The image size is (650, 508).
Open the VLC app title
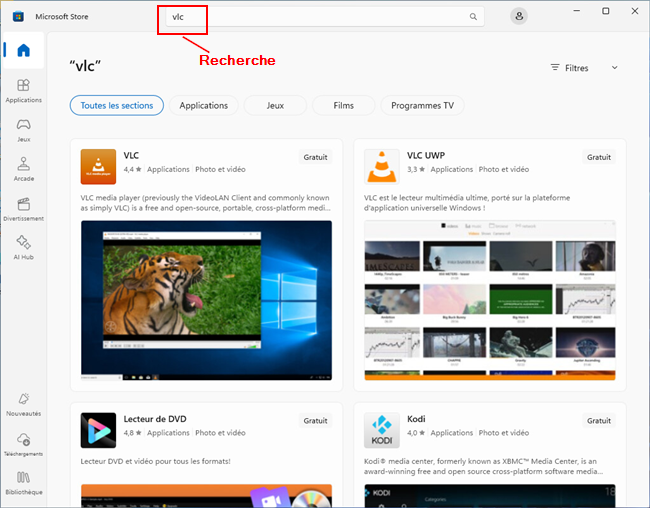131,156
